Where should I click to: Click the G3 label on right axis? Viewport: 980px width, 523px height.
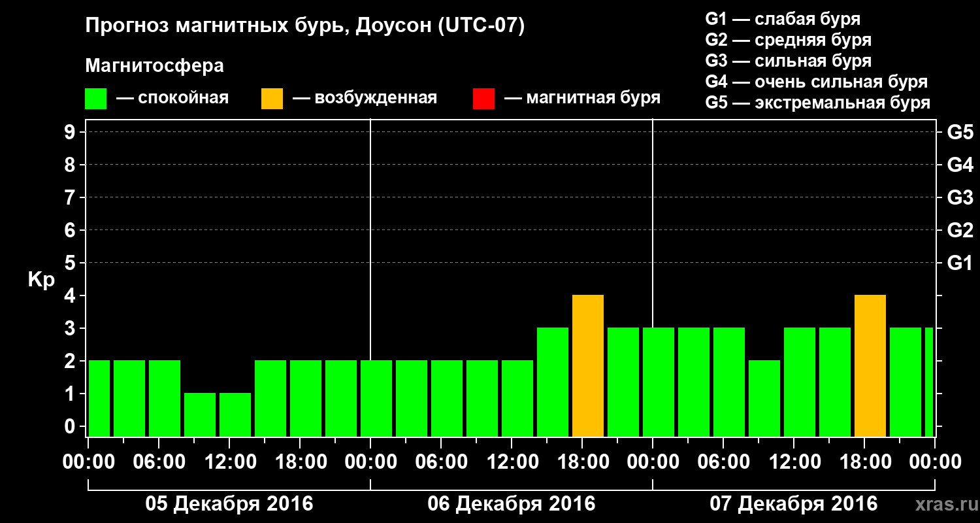point(960,197)
